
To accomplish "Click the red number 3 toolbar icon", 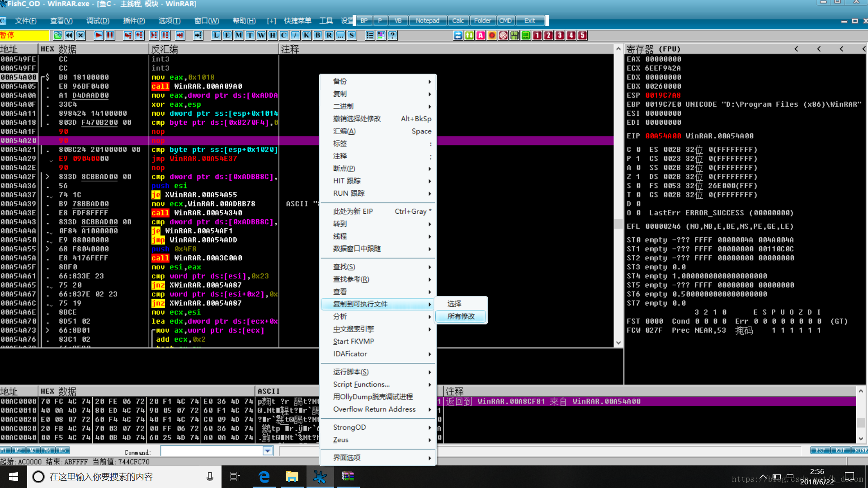I will [560, 35].
